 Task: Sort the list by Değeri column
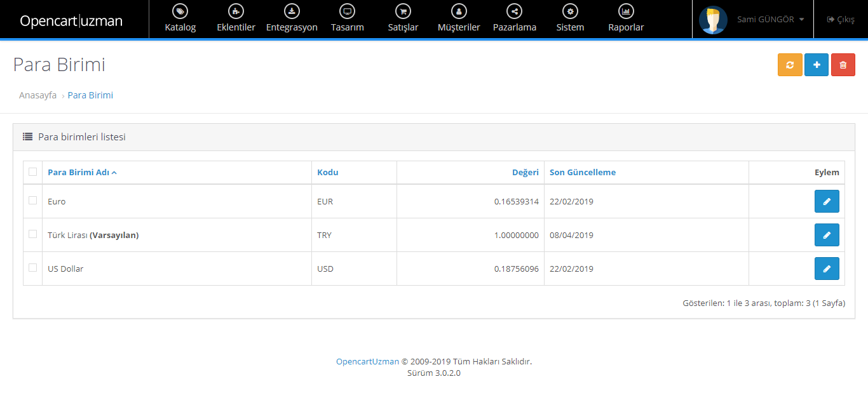(525, 172)
